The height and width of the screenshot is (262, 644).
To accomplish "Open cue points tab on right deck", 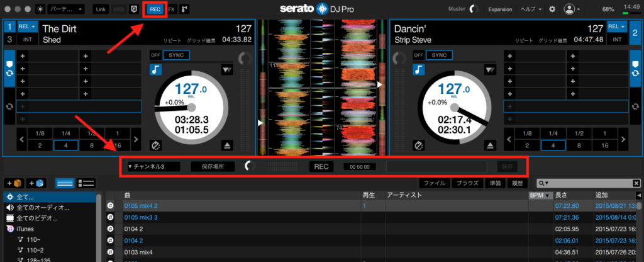I will (x=635, y=68).
